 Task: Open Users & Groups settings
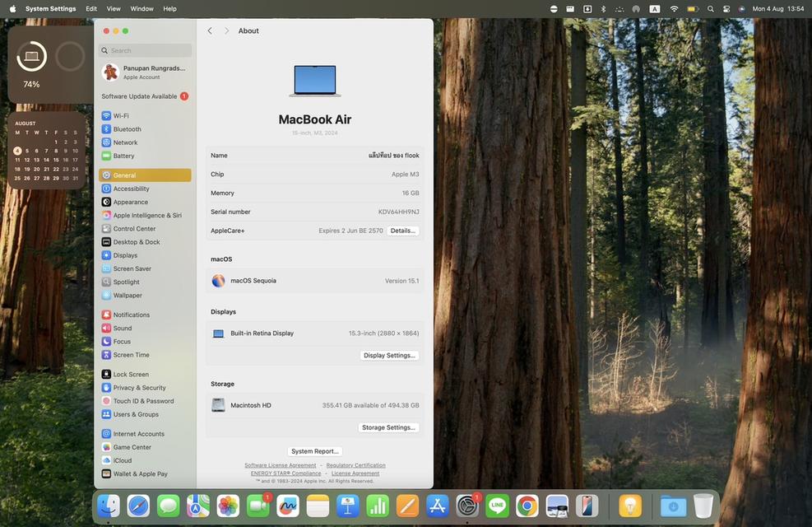click(x=145, y=414)
